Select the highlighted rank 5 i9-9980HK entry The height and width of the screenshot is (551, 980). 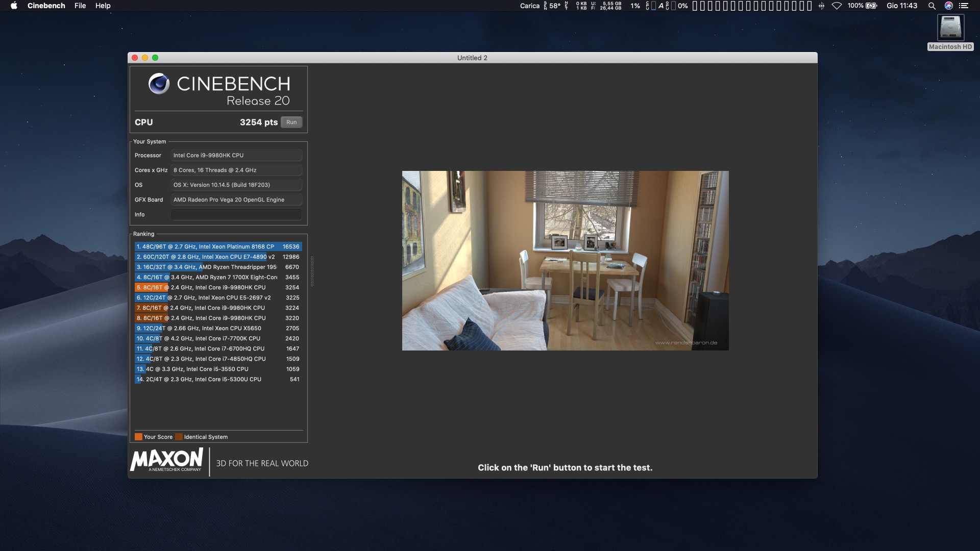(218, 287)
